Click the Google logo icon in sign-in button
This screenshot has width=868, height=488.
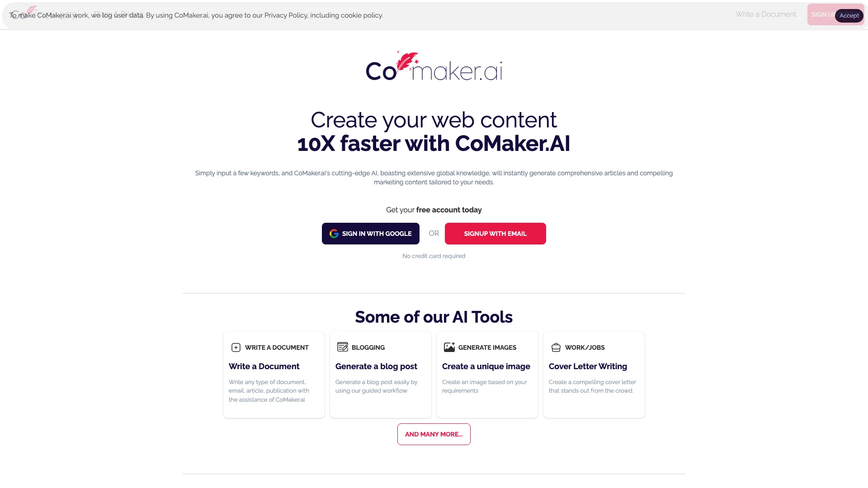(x=334, y=233)
